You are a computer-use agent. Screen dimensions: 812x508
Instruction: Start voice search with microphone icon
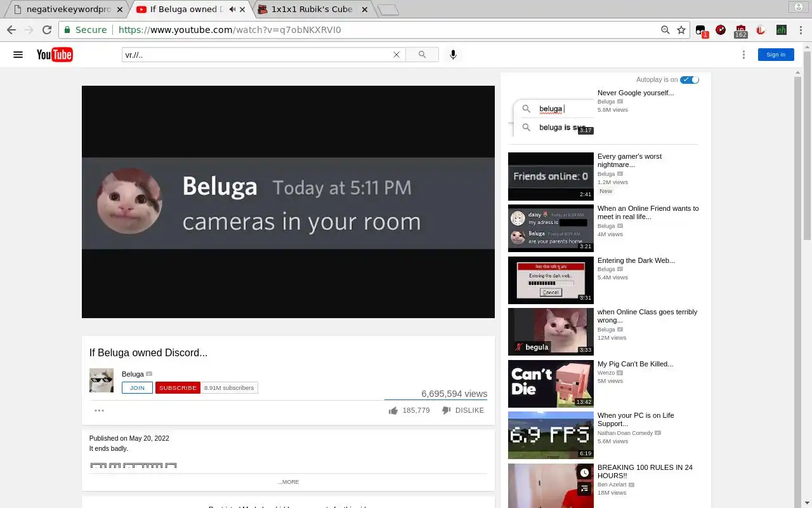[x=453, y=55]
